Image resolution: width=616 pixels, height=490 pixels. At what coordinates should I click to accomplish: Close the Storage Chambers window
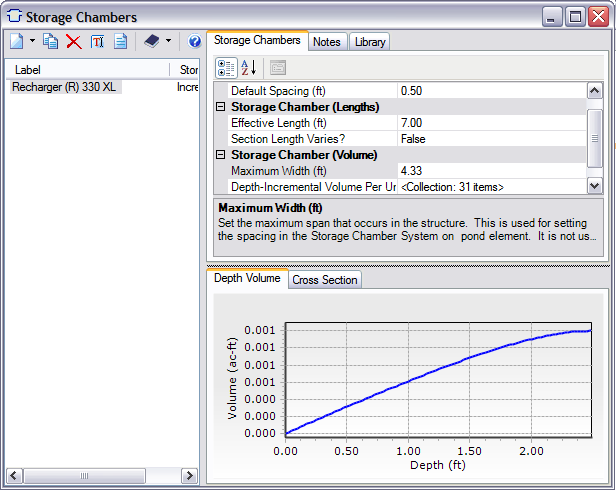pos(598,17)
